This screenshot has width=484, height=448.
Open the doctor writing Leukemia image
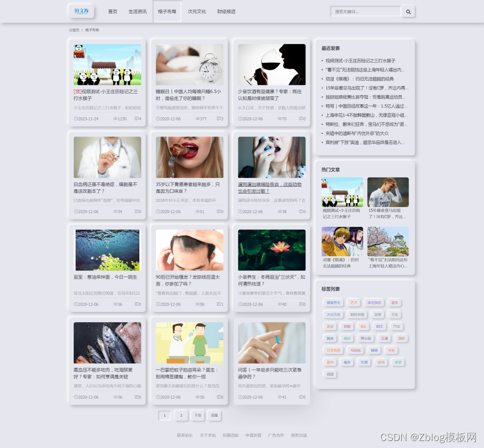(108, 158)
